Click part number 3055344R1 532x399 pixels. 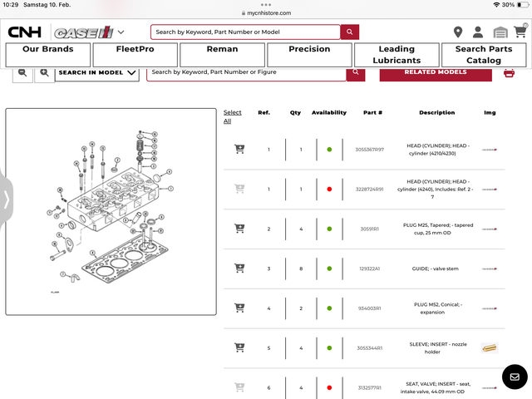click(369, 348)
